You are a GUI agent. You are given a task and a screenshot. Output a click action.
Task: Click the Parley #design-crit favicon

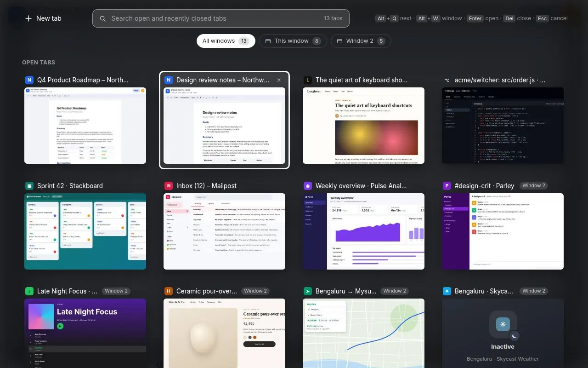[x=447, y=186]
